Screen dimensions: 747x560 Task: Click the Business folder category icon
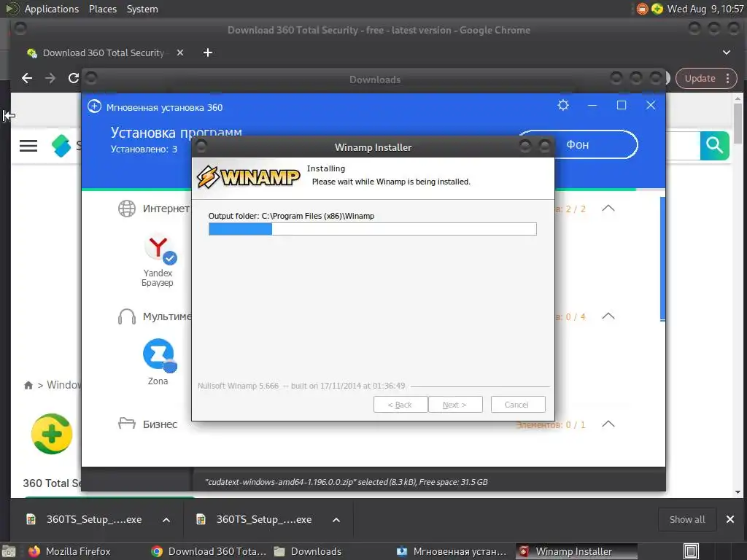(127, 424)
